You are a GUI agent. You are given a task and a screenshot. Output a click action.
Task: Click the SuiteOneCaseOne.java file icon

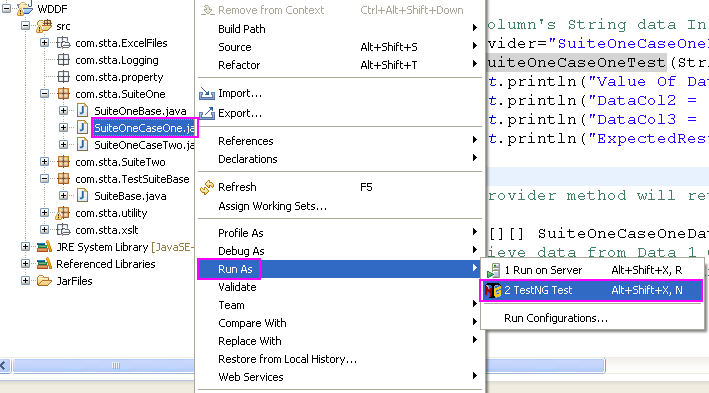coord(82,128)
